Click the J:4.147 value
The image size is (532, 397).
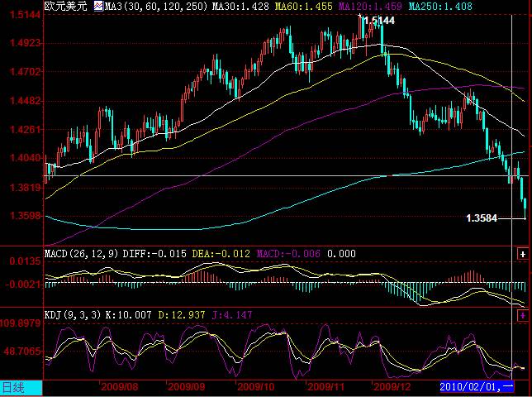pyautogui.click(x=232, y=315)
